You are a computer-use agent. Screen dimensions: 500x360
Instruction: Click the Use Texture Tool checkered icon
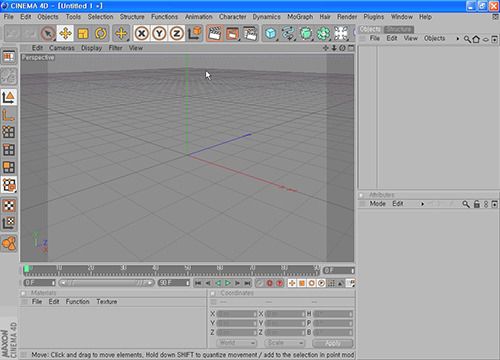pyautogui.click(x=9, y=205)
